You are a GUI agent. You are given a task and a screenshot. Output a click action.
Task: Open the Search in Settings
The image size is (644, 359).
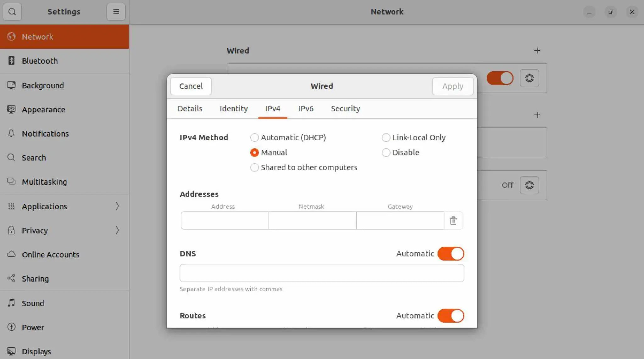pos(34,158)
